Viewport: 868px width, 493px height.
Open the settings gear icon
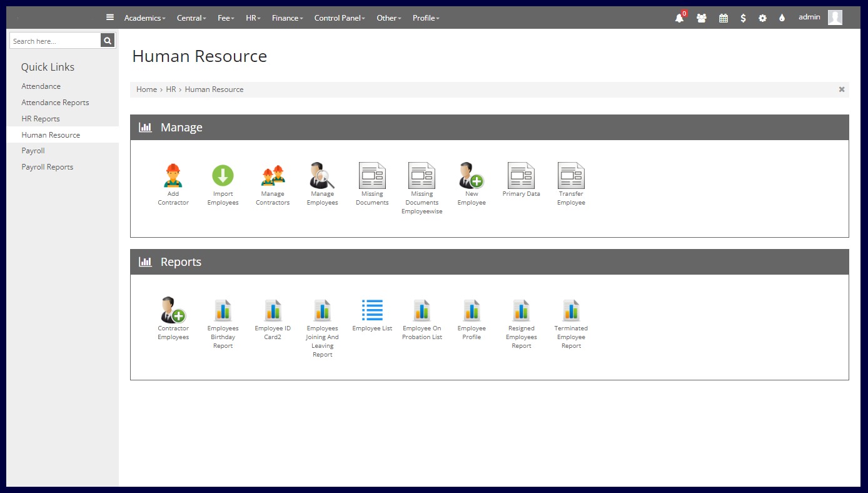click(x=762, y=18)
